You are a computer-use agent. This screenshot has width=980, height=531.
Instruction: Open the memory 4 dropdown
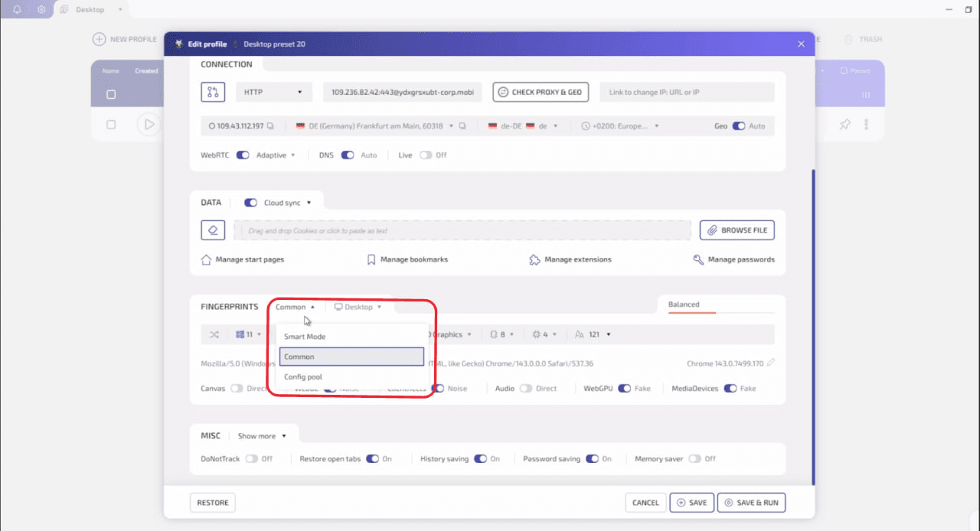(x=545, y=334)
